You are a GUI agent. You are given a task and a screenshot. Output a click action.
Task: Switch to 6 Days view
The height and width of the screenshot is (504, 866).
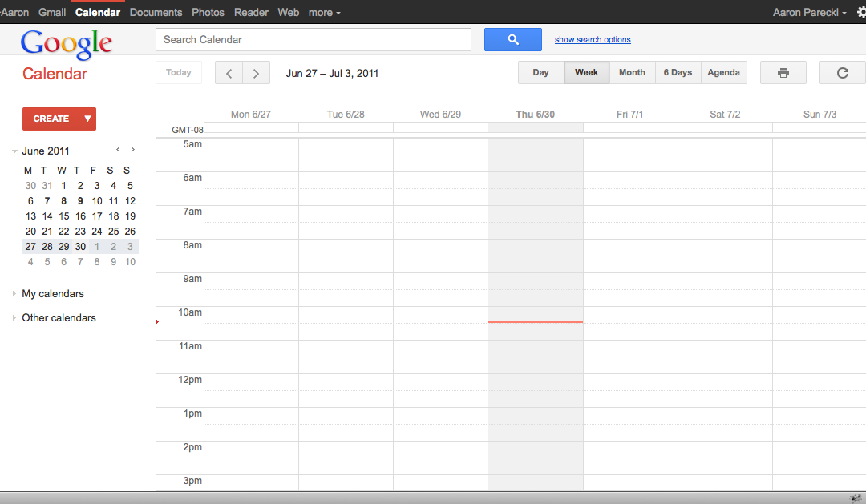(x=678, y=72)
